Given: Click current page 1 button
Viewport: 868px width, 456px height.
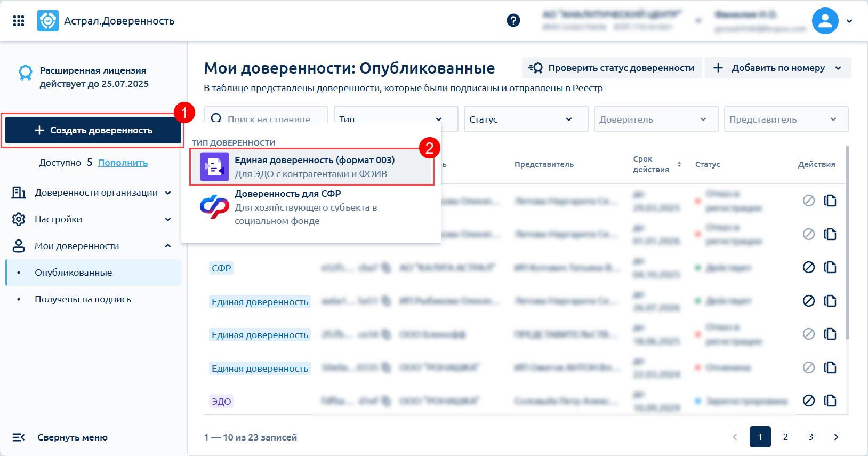Looking at the screenshot, I should click(x=760, y=437).
